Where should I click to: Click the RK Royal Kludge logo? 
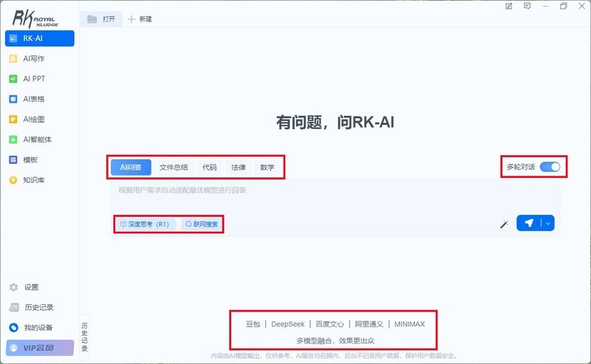(x=35, y=19)
